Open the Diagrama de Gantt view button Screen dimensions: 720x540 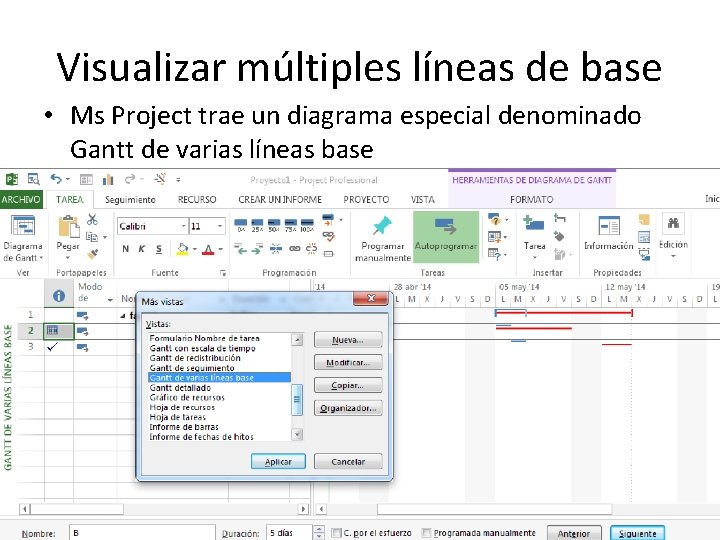[x=22, y=239]
